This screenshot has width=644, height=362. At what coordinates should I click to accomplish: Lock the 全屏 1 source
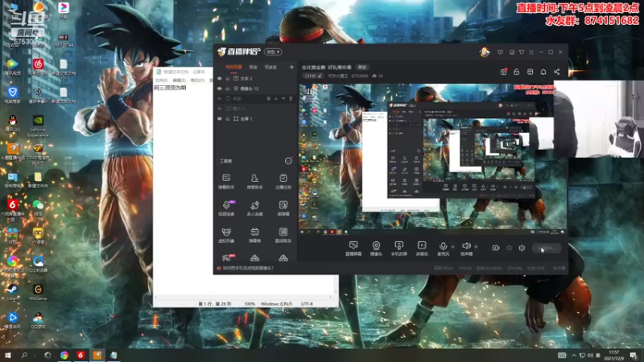coord(228,118)
